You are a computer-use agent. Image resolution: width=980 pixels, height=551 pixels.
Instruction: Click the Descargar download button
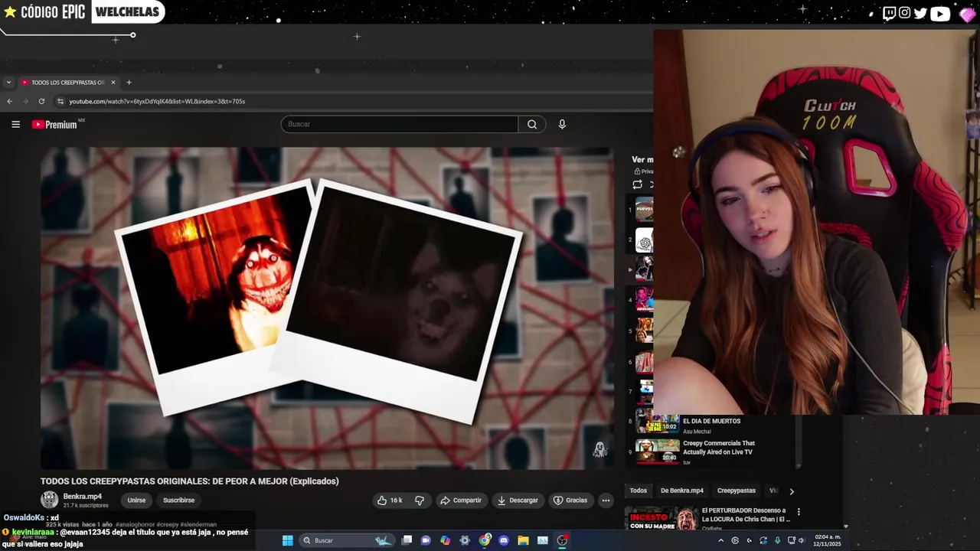click(x=518, y=500)
